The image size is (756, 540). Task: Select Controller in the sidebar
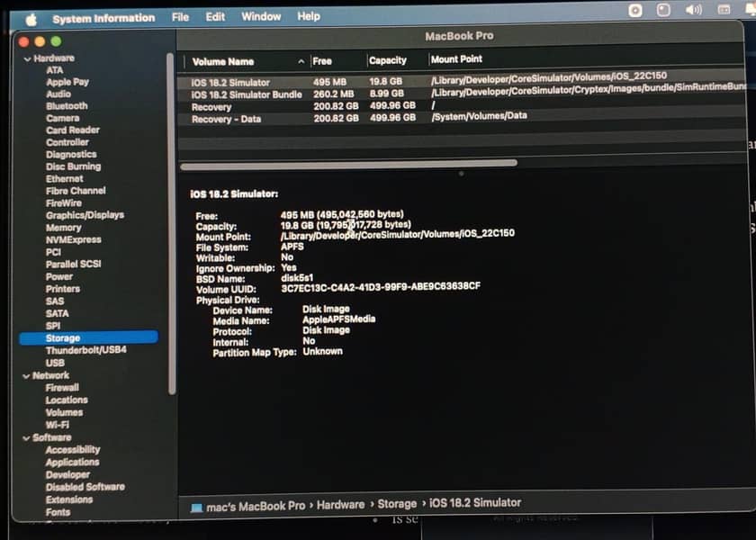point(67,142)
